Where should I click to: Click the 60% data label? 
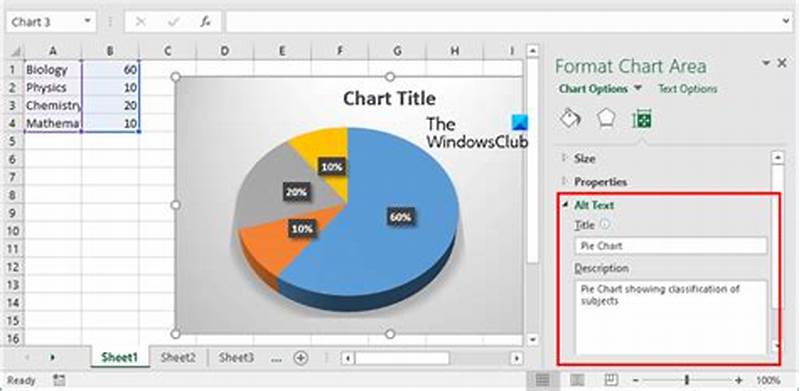[x=401, y=217]
